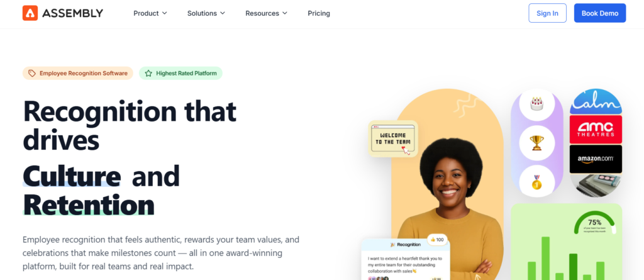
Task: Expand the Product dropdown menu
Action: click(150, 13)
